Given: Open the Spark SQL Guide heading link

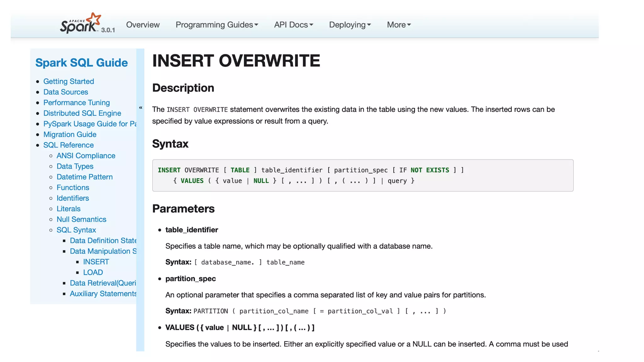Looking at the screenshot, I should point(81,63).
